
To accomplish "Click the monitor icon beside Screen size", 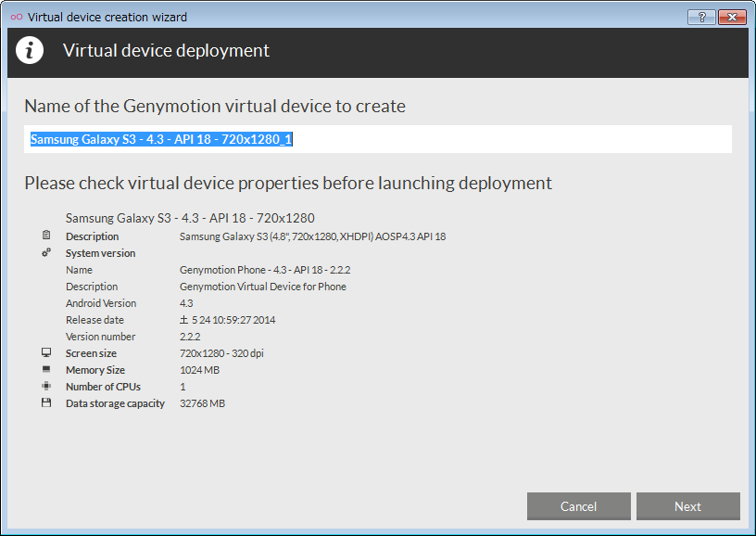I will [x=46, y=352].
